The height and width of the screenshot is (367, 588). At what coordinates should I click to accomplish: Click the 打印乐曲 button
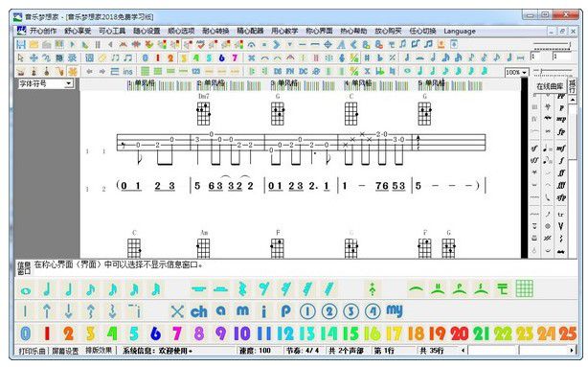point(32,351)
